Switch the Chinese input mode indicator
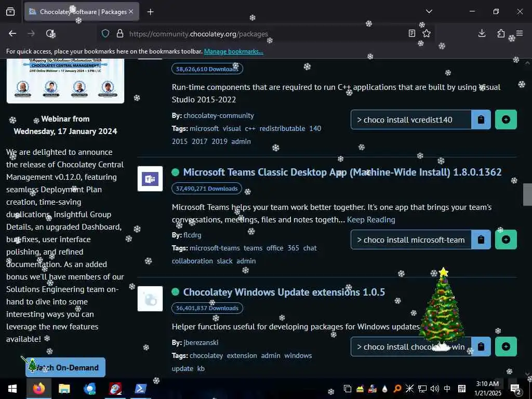 click(x=447, y=389)
